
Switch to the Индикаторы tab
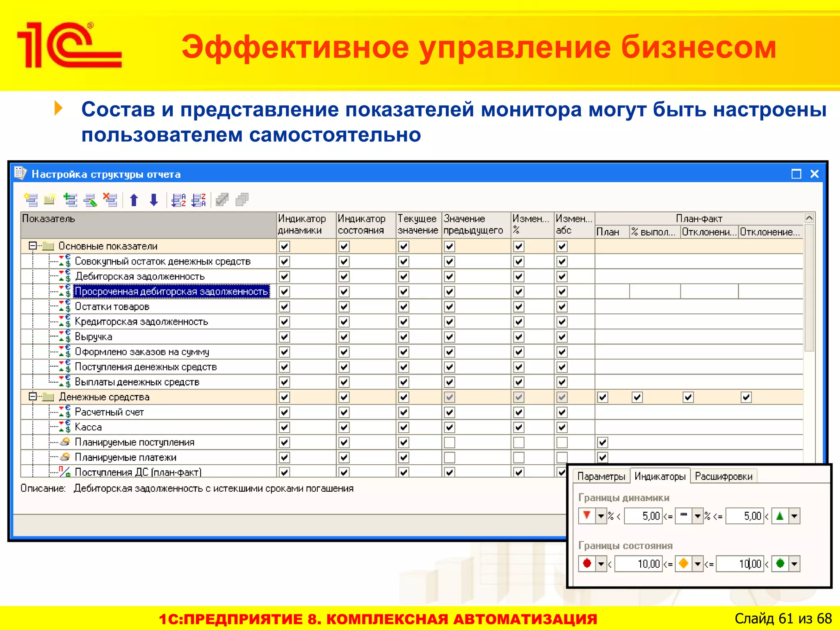pyautogui.click(x=660, y=476)
